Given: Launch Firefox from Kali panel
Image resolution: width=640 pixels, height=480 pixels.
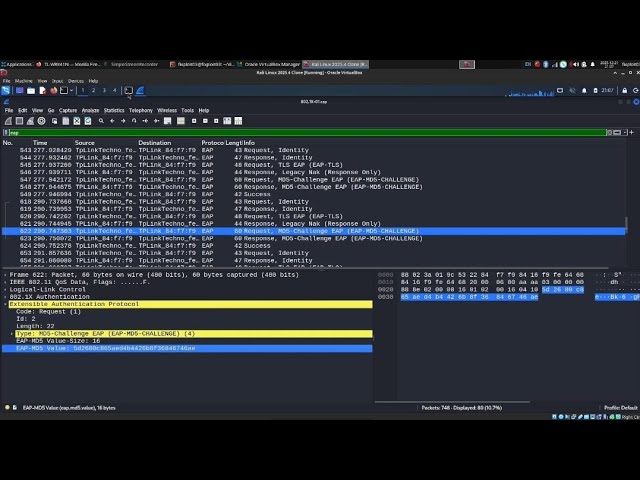Looking at the screenshot, I should click(x=53, y=90).
